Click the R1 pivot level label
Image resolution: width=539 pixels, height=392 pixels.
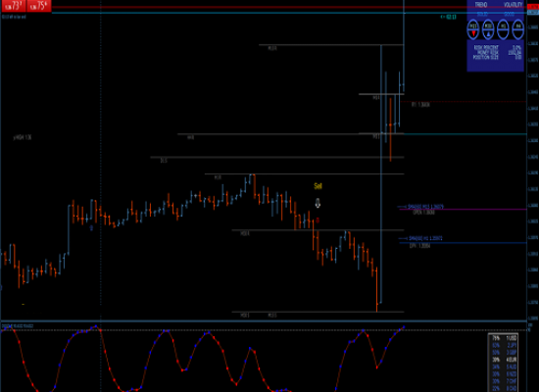coord(420,105)
